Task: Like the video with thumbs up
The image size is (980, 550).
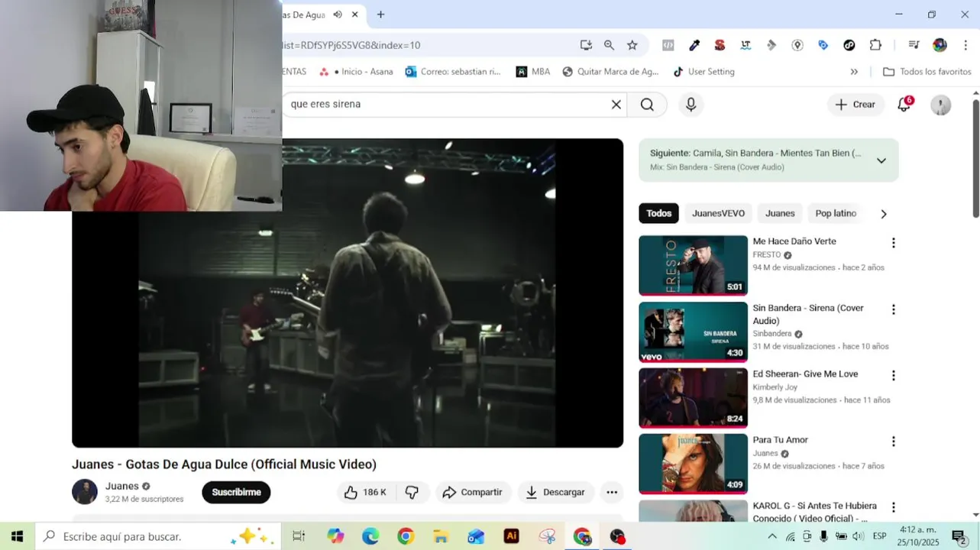Action: click(365, 493)
